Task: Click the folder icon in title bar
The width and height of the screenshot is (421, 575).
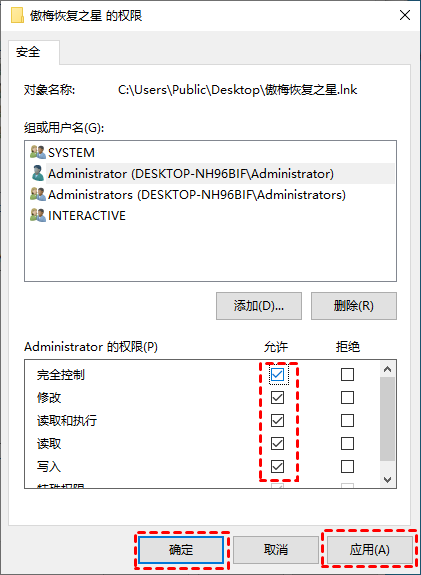Action: coord(18,16)
